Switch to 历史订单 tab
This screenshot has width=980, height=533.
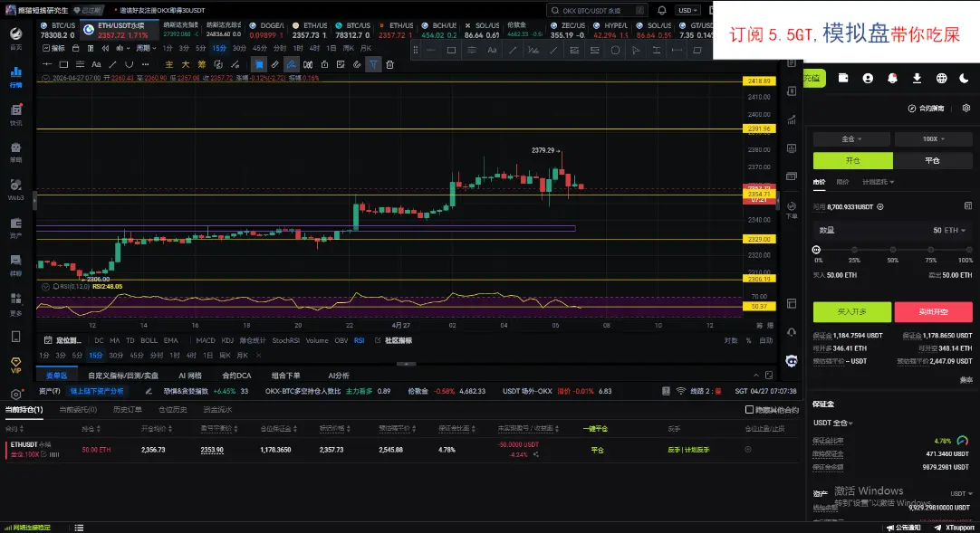[x=128, y=409]
